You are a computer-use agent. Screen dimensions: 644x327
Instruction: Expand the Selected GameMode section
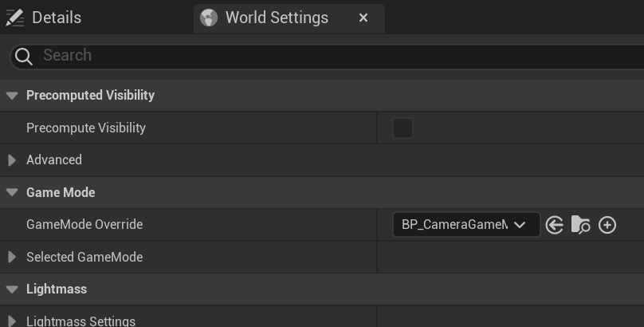coord(12,258)
